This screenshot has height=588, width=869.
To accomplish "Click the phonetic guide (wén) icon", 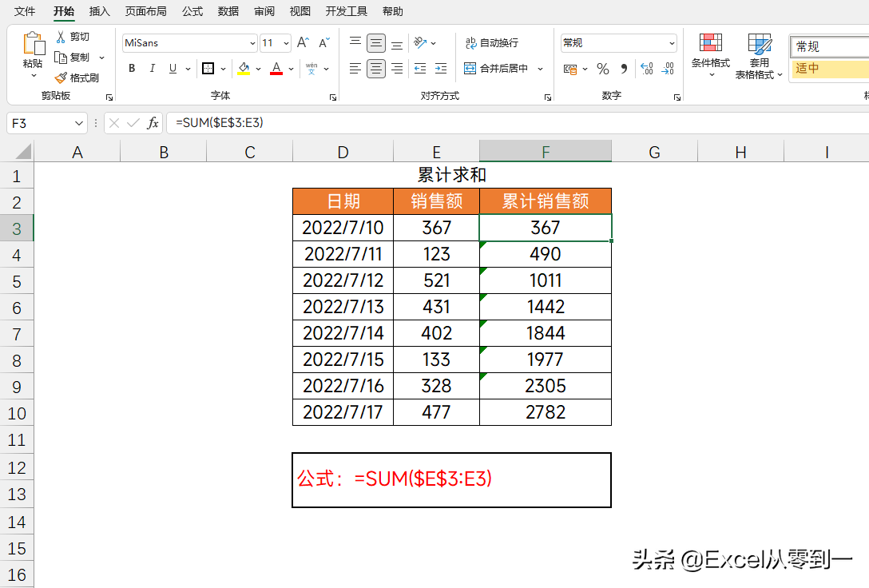I will pyautogui.click(x=311, y=68).
